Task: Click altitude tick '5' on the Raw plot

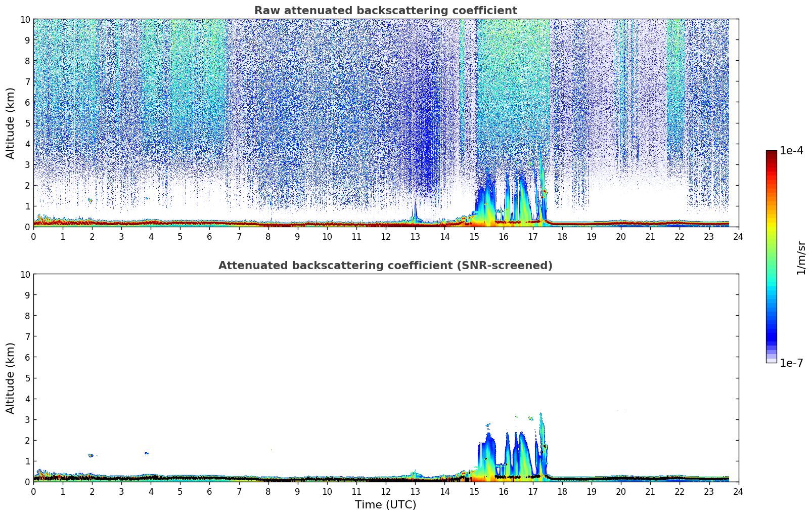Action: pos(27,123)
